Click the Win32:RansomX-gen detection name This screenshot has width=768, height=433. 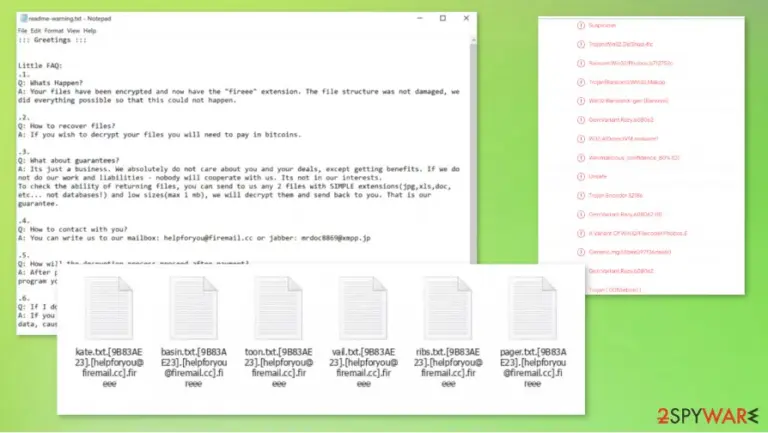click(x=628, y=101)
